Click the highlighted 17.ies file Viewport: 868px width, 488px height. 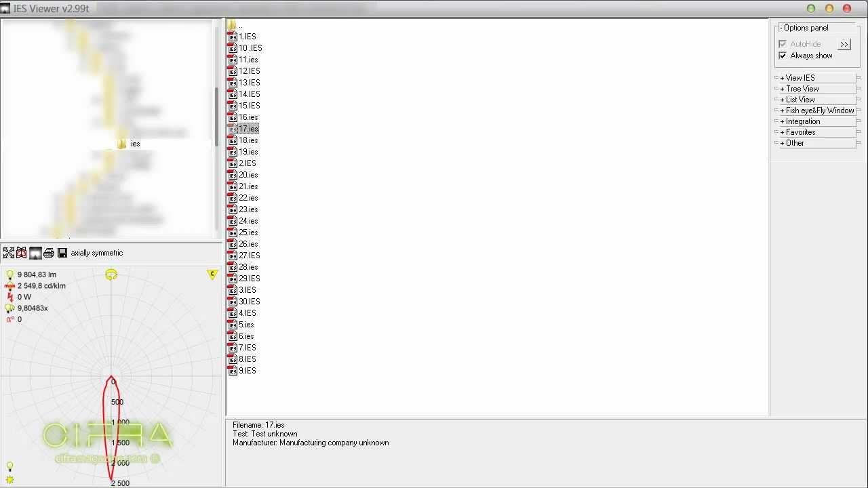tap(243, 129)
